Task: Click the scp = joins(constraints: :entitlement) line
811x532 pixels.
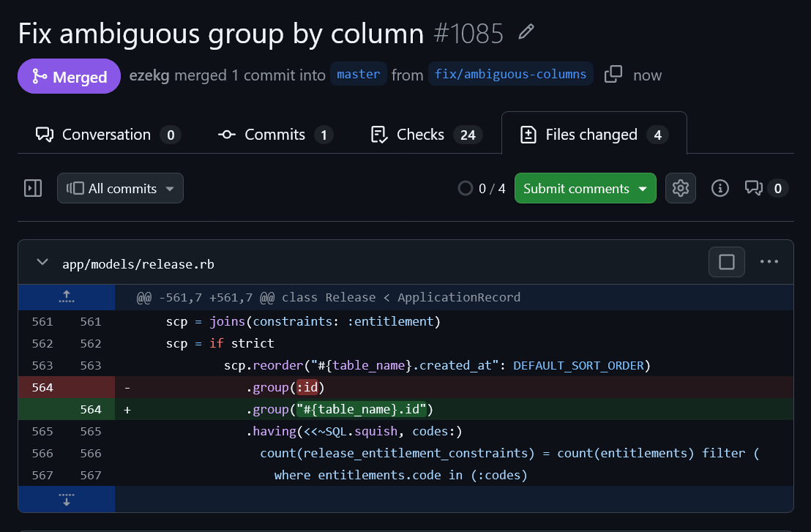Action: (x=454, y=321)
